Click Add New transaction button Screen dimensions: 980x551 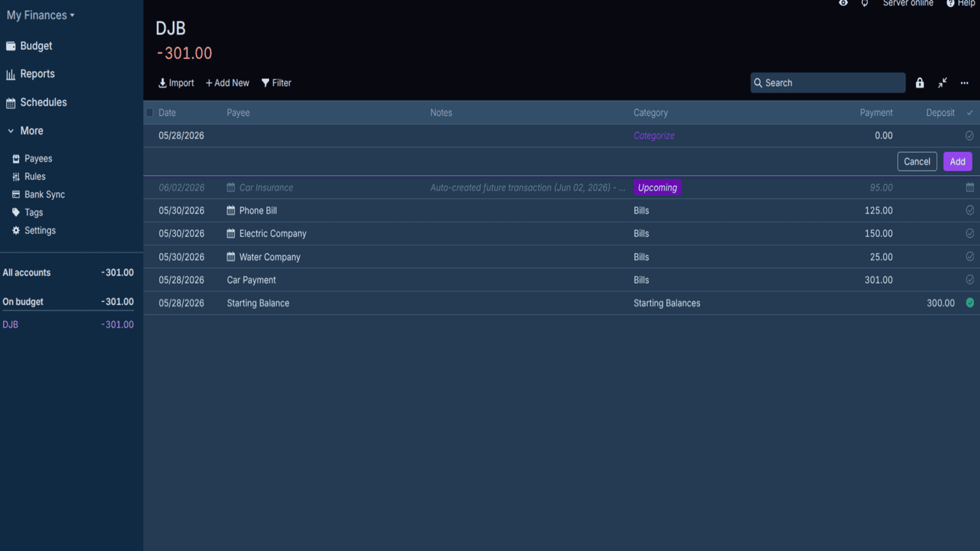coord(227,83)
